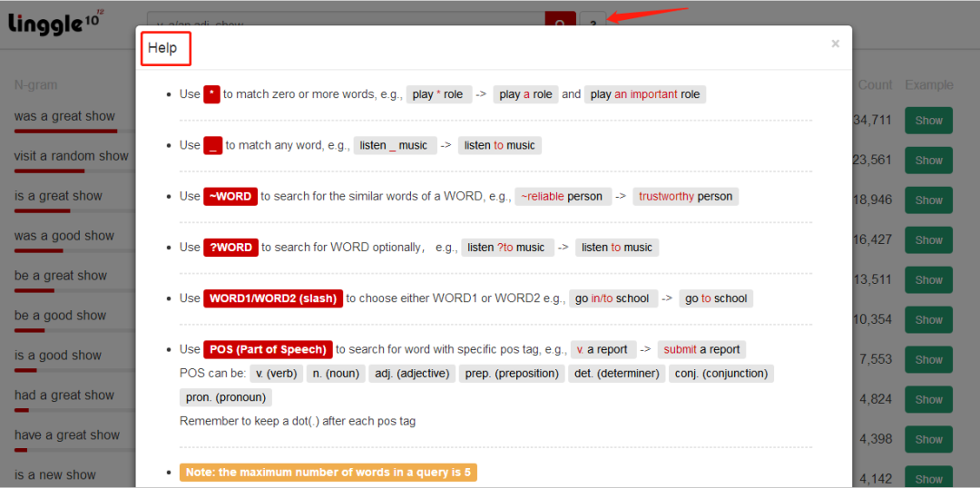Click the Help dialog title
The height and width of the screenshot is (488, 980).
pos(162,48)
